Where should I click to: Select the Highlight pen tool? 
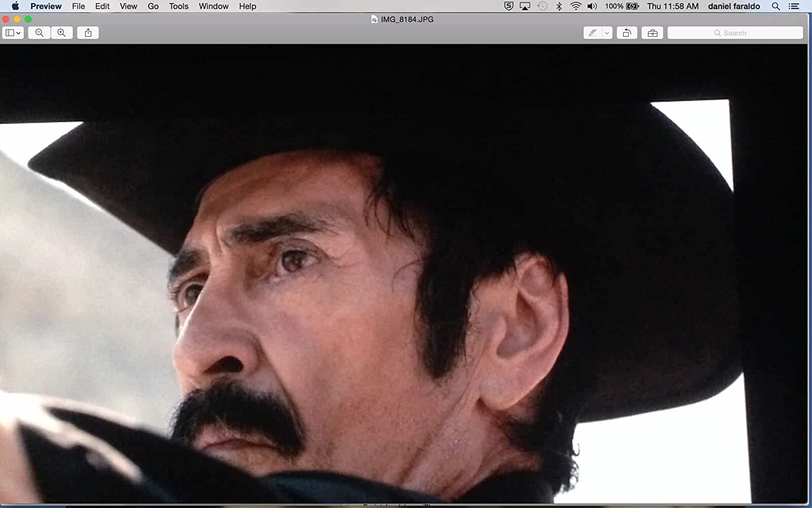[x=592, y=33]
